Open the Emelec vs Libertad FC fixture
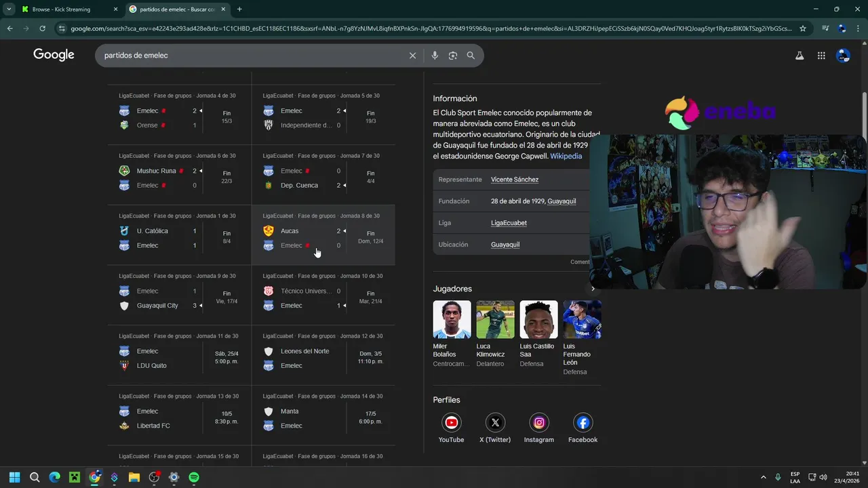 (179, 415)
